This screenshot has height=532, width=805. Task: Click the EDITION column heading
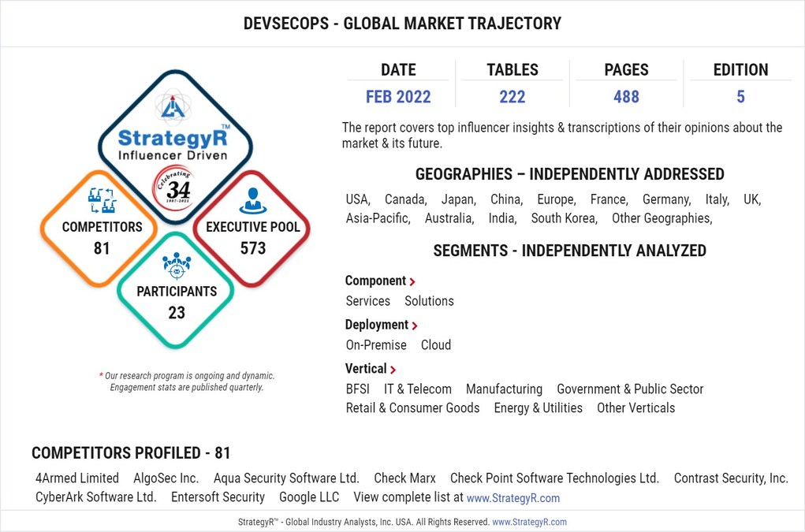740,70
